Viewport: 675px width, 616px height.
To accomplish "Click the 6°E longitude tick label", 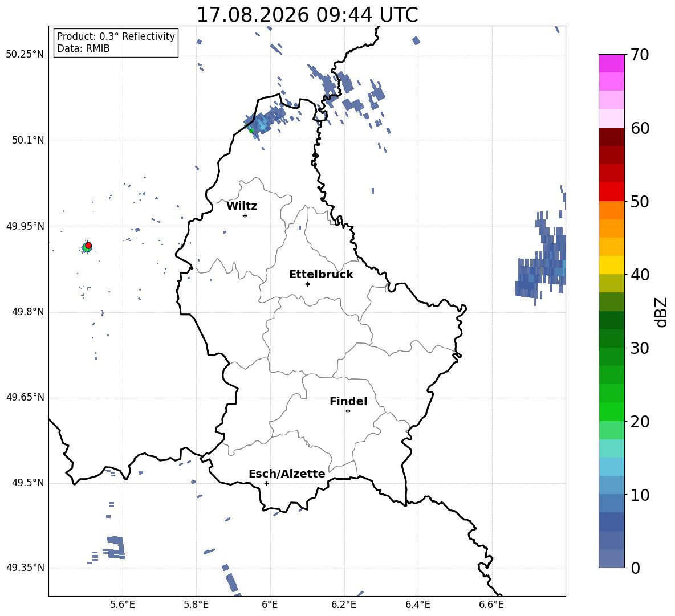I will (x=270, y=605).
